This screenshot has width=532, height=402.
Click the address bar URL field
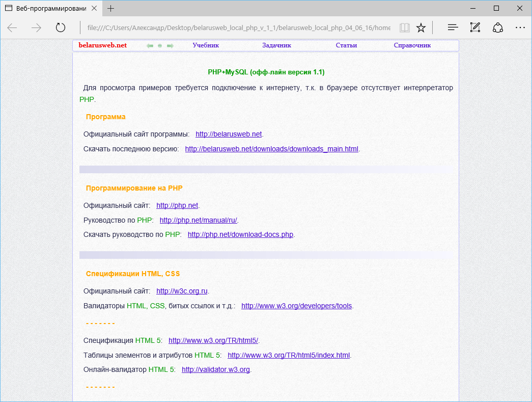click(238, 28)
